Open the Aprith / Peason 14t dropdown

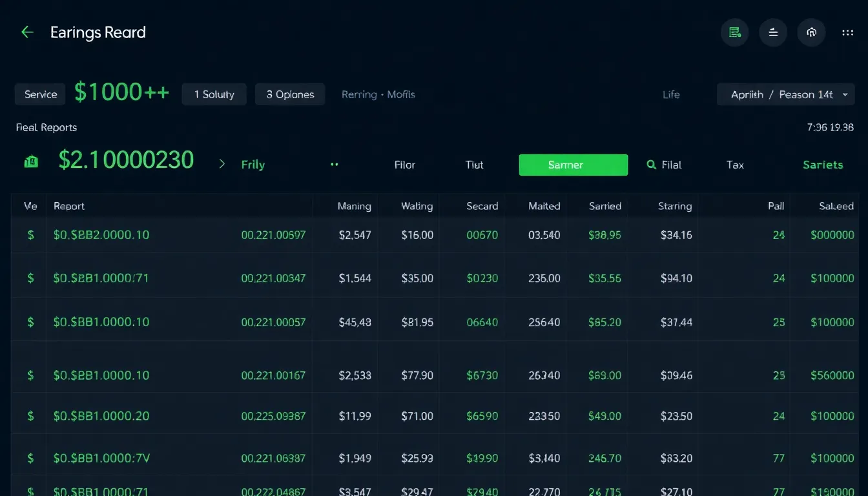pyautogui.click(x=785, y=94)
